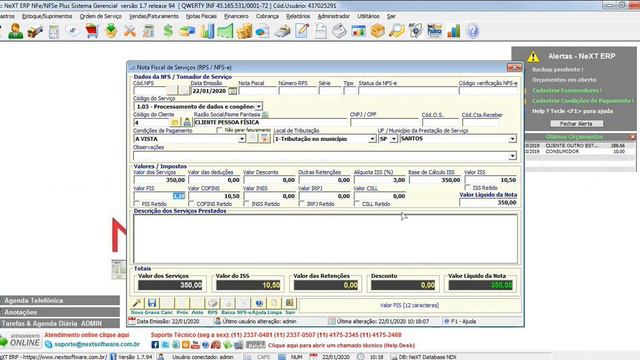Open client folder lookup icon
Viewport: 640px width, 360px height.
pyautogui.click(x=175, y=122)
